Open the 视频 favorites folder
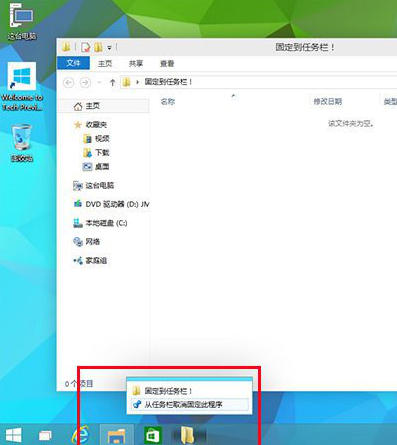Image resolution: width=397 pixels, height=445 pixels. [102, 138]
